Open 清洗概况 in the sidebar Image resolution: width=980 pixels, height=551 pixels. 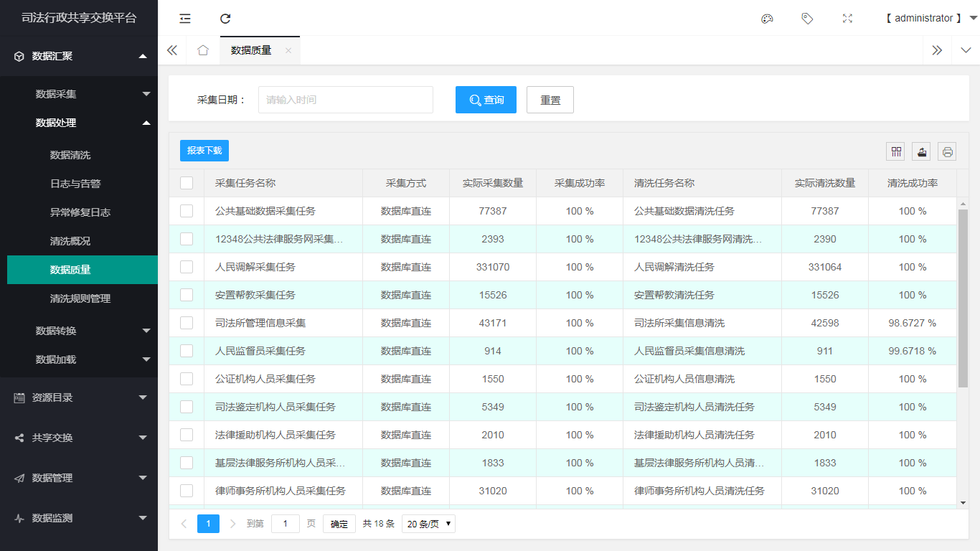click(70, 241)
